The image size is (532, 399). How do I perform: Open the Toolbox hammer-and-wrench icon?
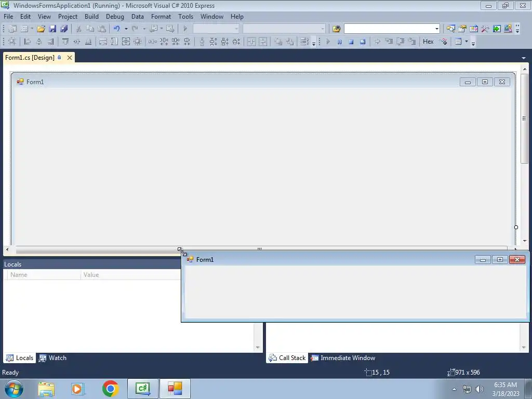point(485,29)
